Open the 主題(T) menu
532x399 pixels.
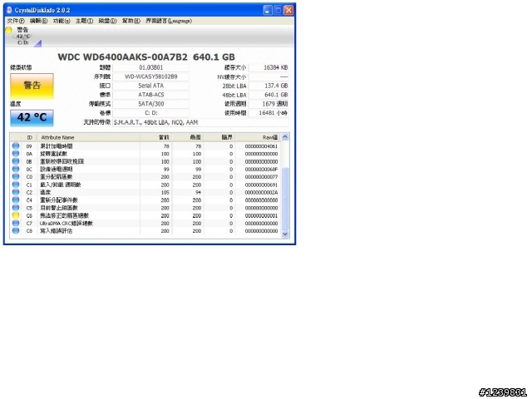pos(84,21)
